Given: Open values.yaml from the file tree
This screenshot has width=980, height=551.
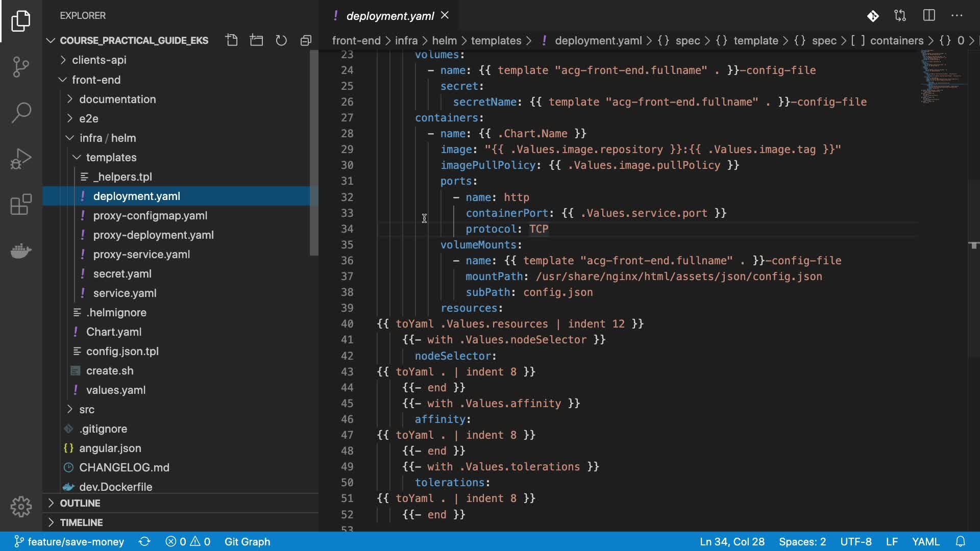Looking at the screenshot, I should [115, 390].
